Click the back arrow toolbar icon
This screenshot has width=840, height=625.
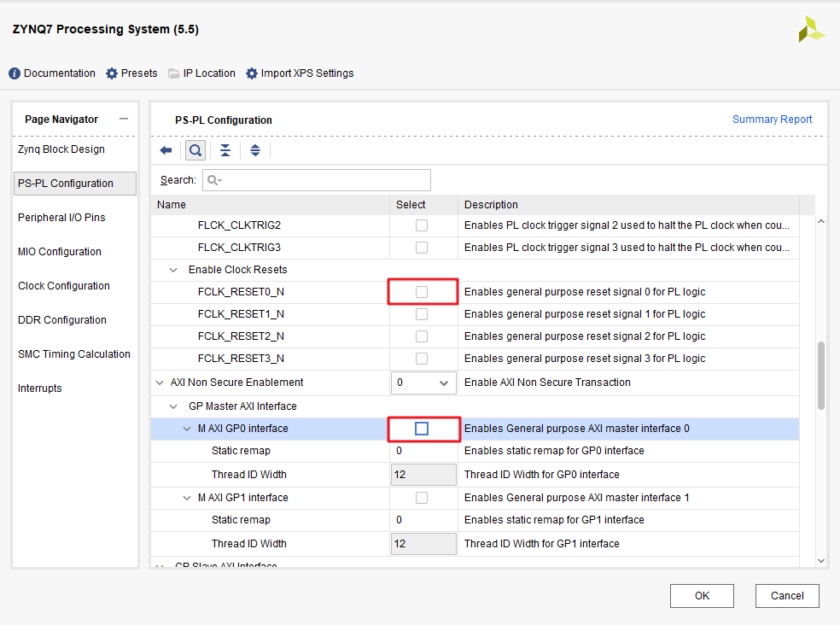[x=166, y=150]
